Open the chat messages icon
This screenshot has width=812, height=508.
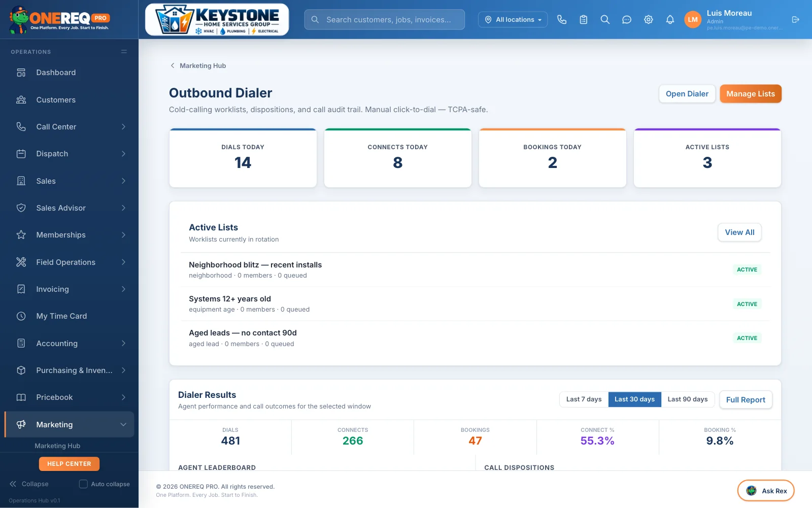[x=627, y=19]
